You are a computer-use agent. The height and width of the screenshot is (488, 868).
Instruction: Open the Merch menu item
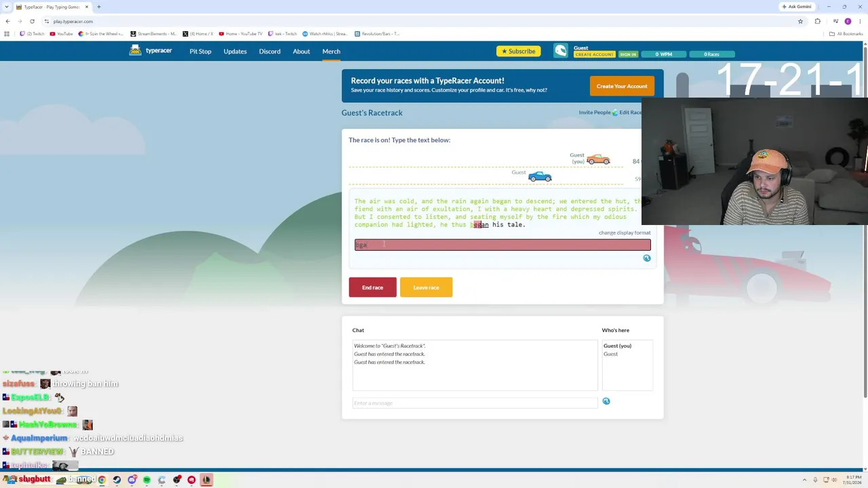[332, 52]
